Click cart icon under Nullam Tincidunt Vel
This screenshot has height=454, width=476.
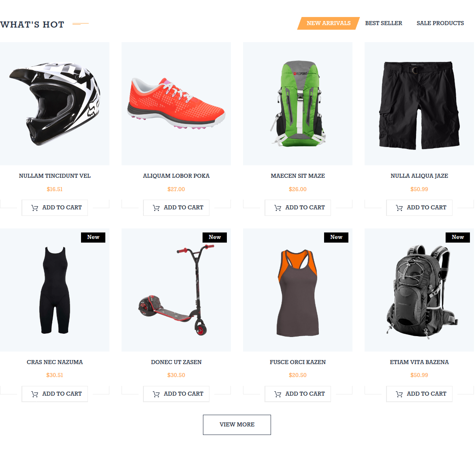[34, 208]
